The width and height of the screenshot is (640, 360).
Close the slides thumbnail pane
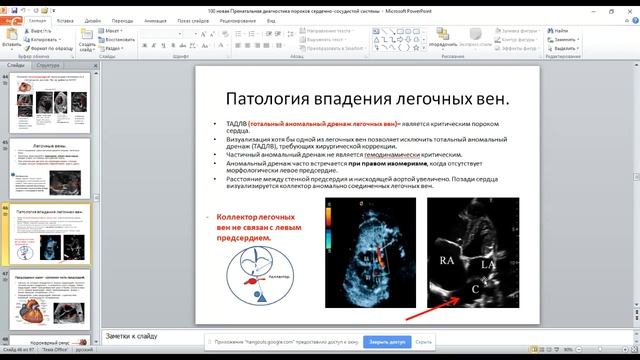[x=96, y=65]
